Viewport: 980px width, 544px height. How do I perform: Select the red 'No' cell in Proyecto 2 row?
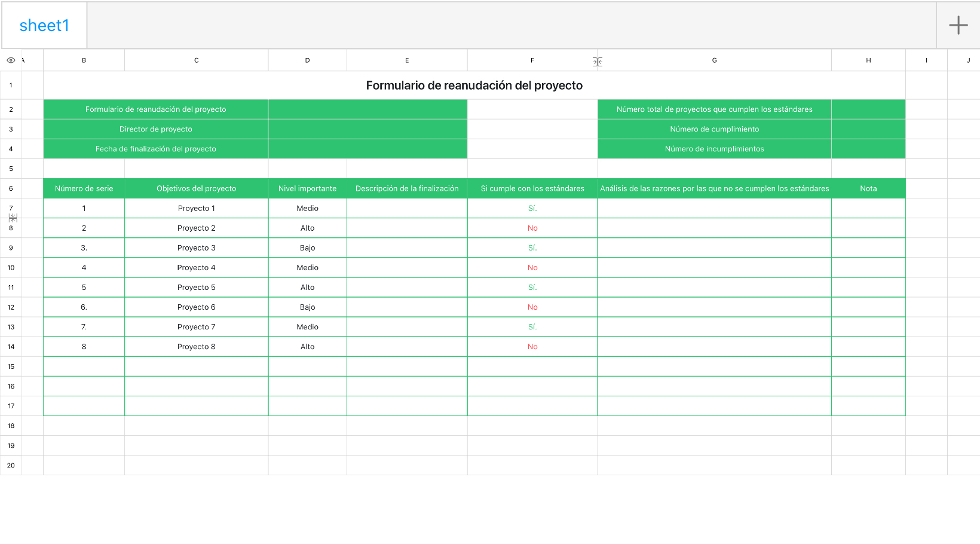click(x=532, y=228)
